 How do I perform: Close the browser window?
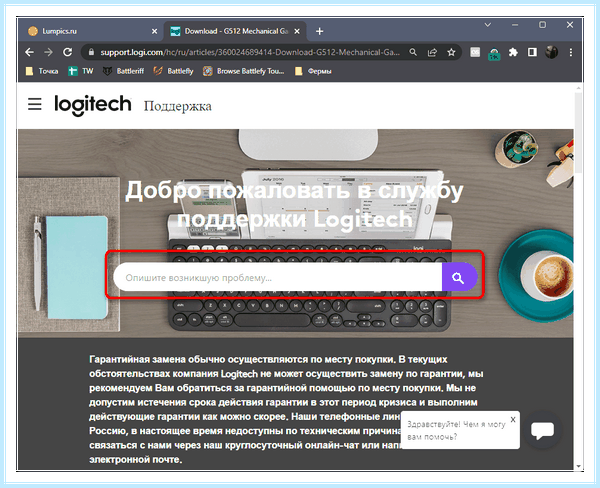[570, 25]
